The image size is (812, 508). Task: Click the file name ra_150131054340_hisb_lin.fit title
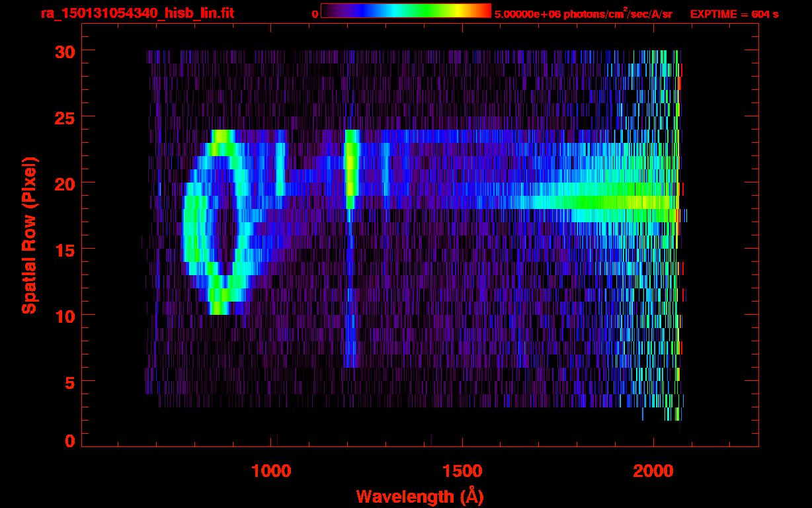(x=137, y=13)
